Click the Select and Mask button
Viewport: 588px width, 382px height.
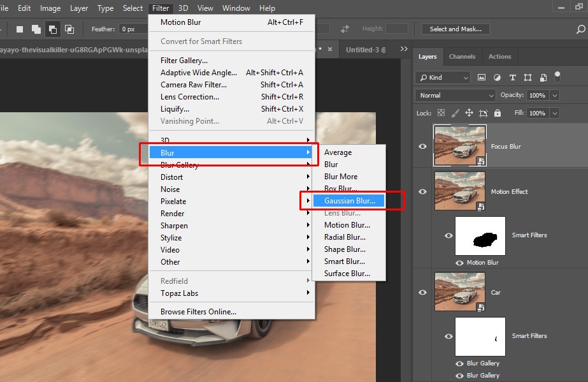[x=455, y=29]
